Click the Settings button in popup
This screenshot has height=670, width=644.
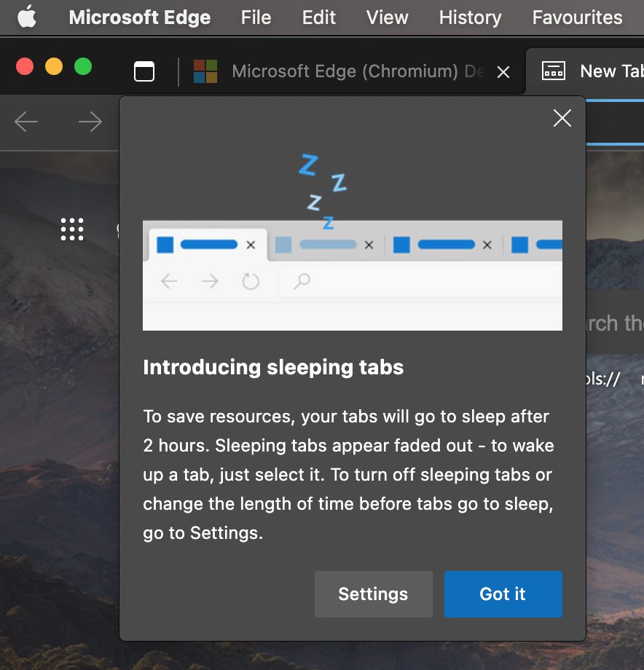pos(374,594)
